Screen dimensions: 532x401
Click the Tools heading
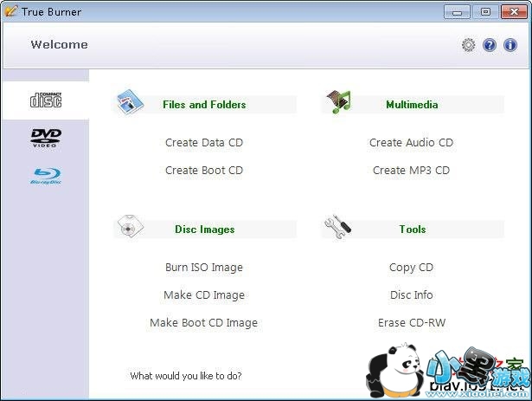(413, 229)
